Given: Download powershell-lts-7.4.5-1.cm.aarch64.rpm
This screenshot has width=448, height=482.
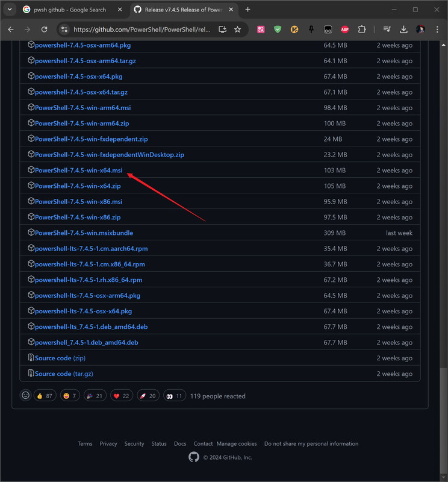Looking at the screenshot, I should coord(92,249).
